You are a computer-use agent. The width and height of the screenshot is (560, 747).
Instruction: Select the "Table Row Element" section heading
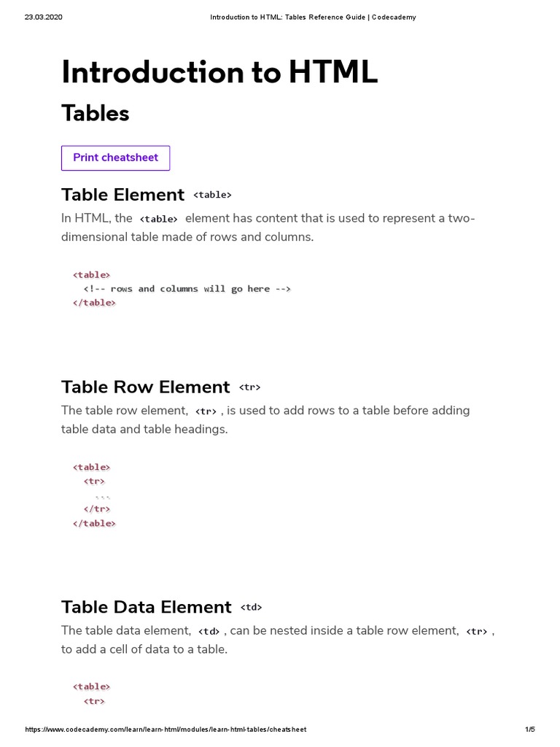145,387
